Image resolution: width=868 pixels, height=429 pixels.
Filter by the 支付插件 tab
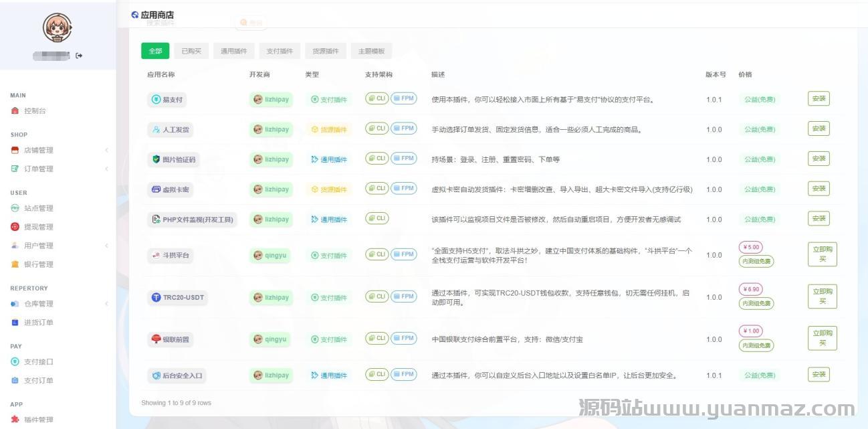[x=280, y=51]
